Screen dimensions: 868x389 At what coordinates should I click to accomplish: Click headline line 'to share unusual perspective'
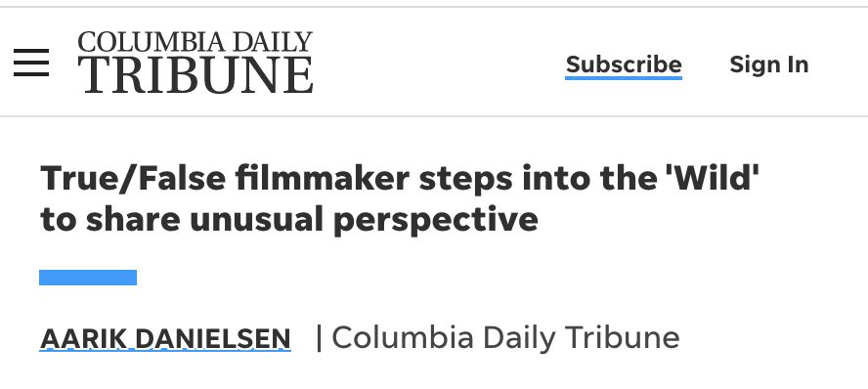tap(289, 221)
